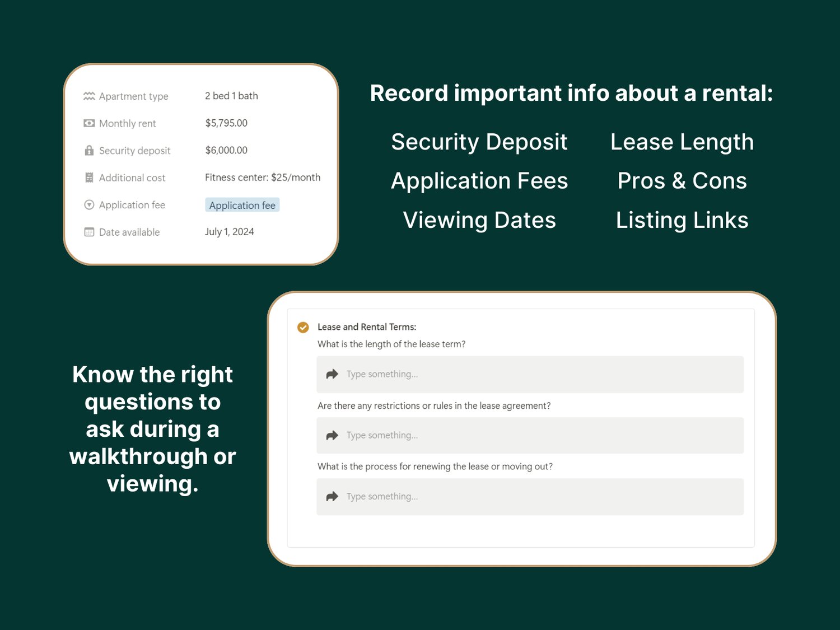Click the Security deposit lock icon
The image size is (840, 630).
[89, 150]
